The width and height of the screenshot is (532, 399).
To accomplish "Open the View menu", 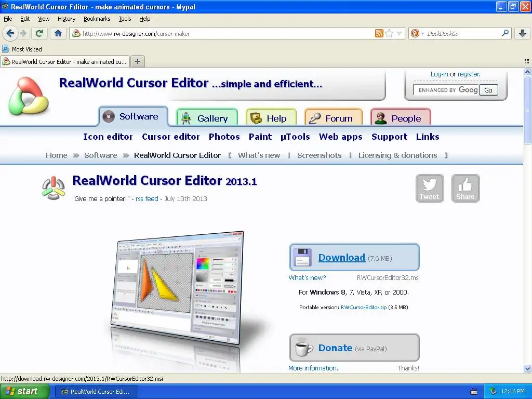I will 44,19.
